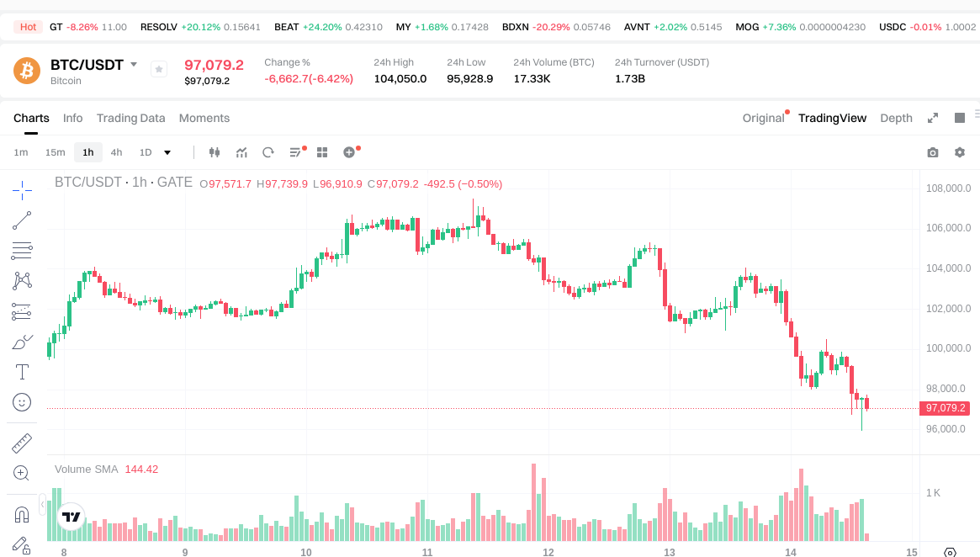
Task: Open more time intervals dropdown arrow
Action: [167, 152]
